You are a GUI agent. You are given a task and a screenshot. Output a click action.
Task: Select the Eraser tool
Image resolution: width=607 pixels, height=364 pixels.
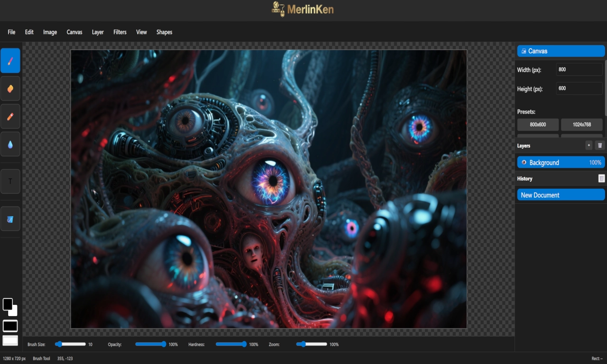(x=10, y=88)
